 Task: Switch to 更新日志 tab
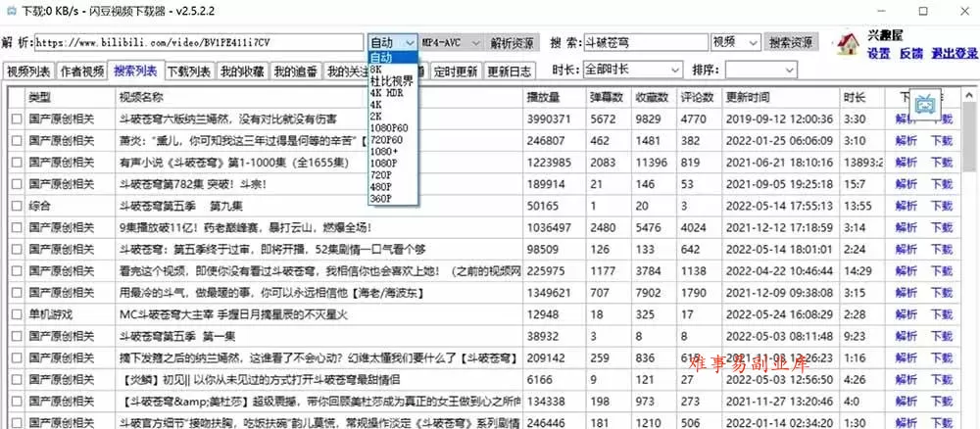pos(510,71)
